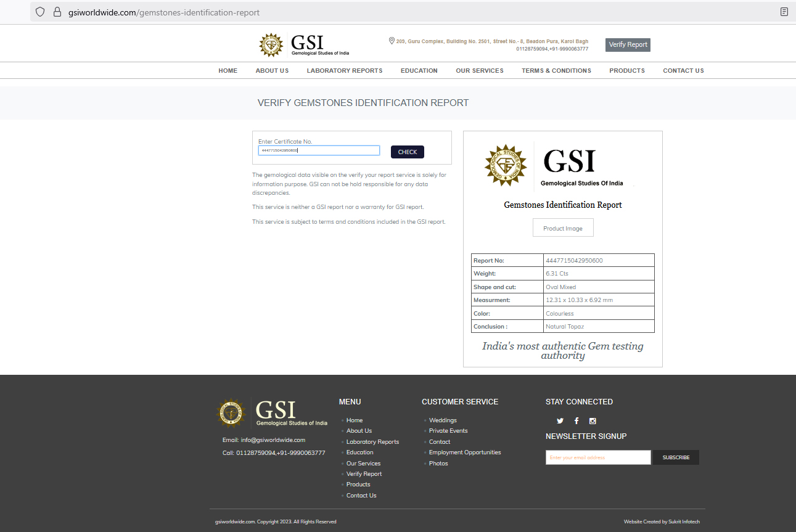Click the Report No: label cell

click(507, 260)
